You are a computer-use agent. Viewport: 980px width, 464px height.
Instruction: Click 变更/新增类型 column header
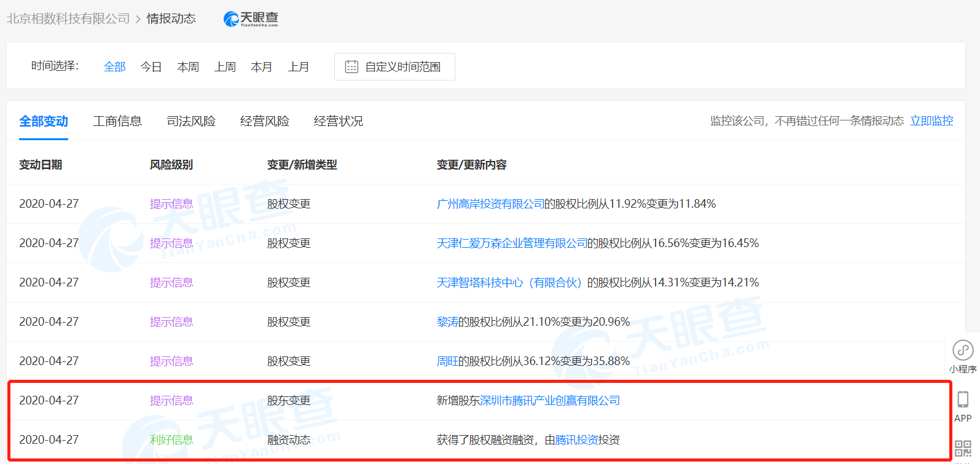[x=302, y=165]
